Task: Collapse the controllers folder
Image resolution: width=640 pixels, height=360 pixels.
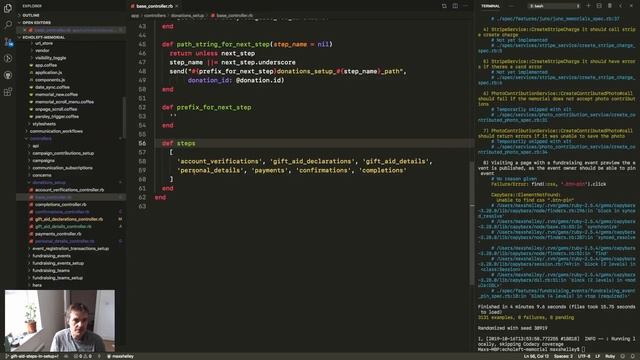Action: 41,138
